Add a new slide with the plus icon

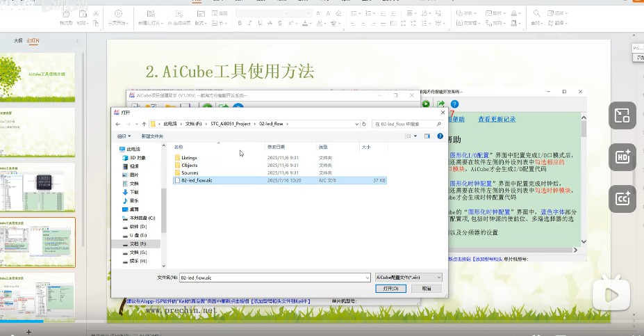click(x=28, y=332)
